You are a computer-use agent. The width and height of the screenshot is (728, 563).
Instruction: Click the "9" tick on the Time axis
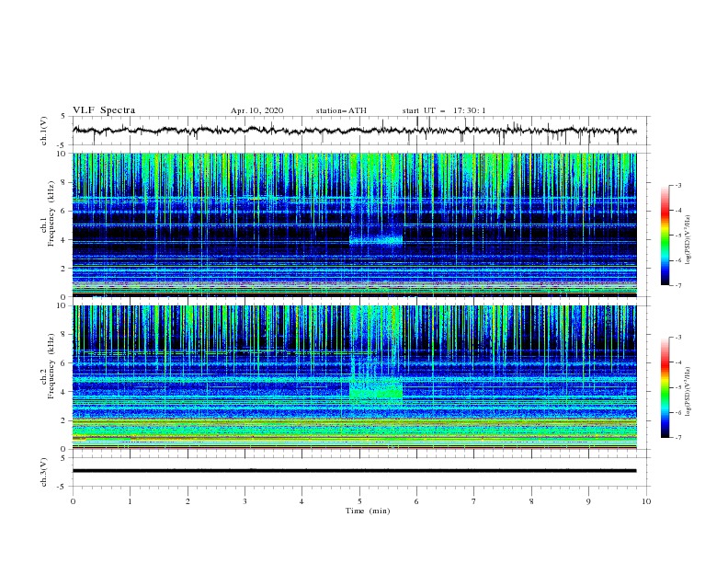click(x=588, y=501)
